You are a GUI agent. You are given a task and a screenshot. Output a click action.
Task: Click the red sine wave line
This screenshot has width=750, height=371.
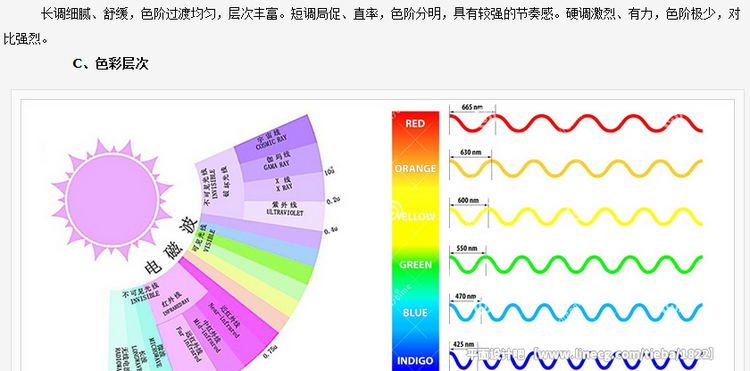pyautogui.click(x=576, y=123)
